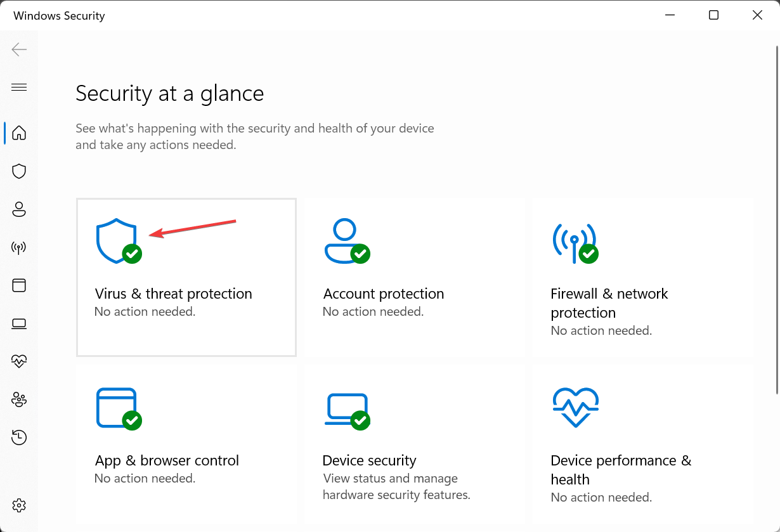Open the Virus & threat protection tile
Viewport: 780px width, 532px height.
pyautogui.click(x=186, y=277)
